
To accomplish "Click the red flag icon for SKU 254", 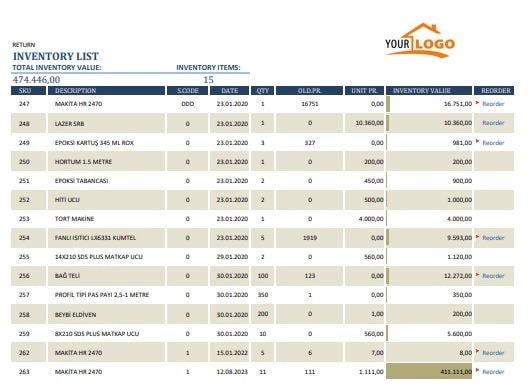I will (x=477, y=237).
